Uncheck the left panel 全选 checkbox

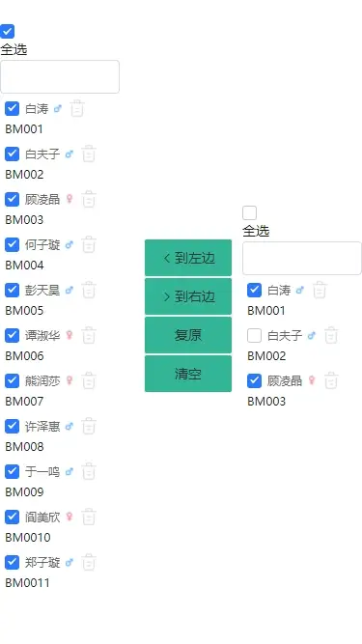coord(8,31)
